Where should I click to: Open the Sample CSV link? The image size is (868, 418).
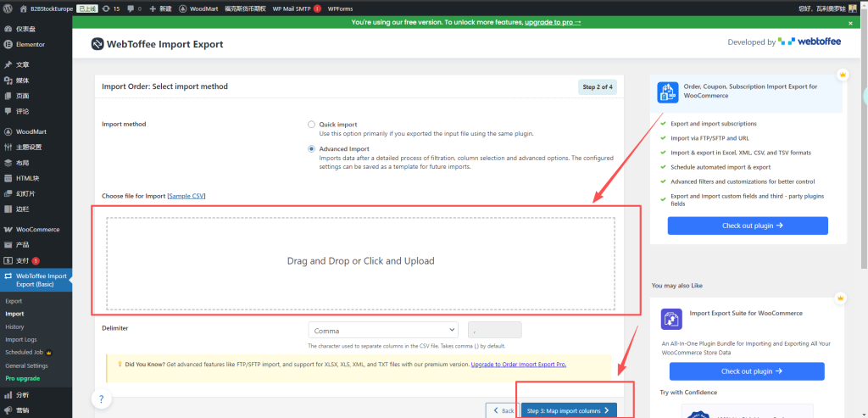pos(186,196)
